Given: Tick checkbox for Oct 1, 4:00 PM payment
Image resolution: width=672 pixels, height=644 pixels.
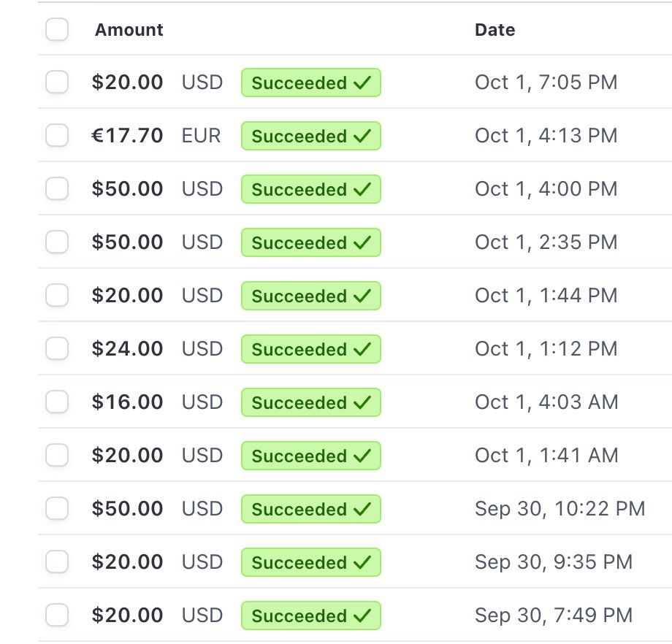Looking at the screenshot, I should (x=57, y=188).
